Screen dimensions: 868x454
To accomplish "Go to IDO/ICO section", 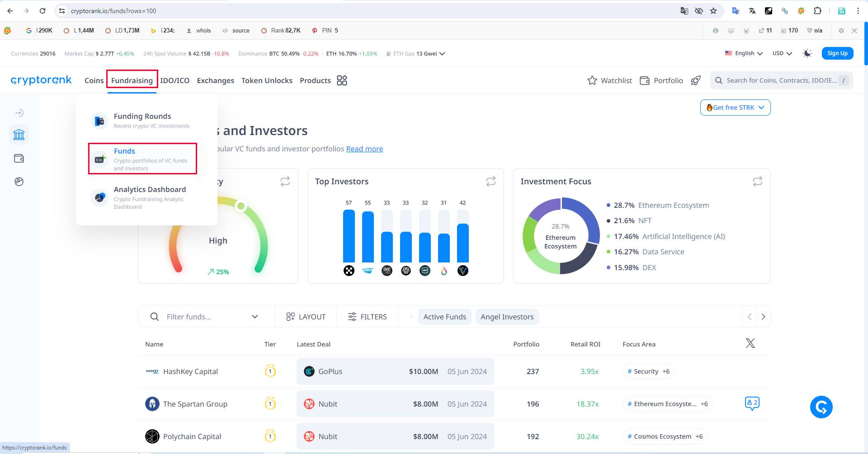I will pyautogui.click(x=175, y=80).
